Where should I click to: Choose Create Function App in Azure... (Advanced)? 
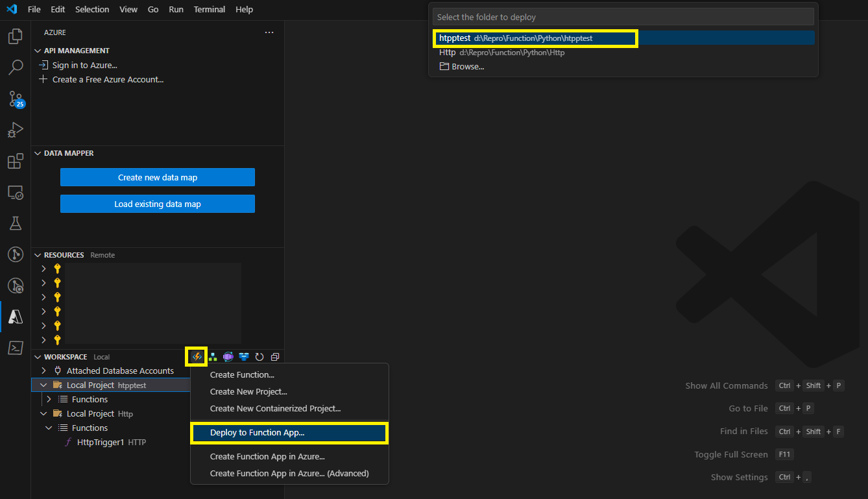[x=289, y=473]
